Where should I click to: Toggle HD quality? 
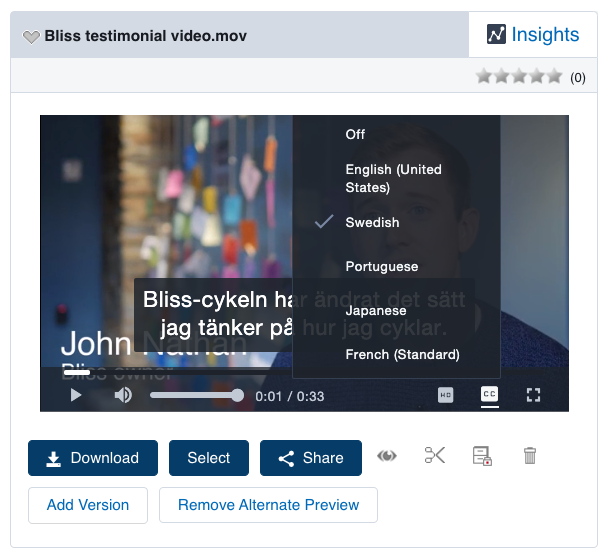[445, 395]
